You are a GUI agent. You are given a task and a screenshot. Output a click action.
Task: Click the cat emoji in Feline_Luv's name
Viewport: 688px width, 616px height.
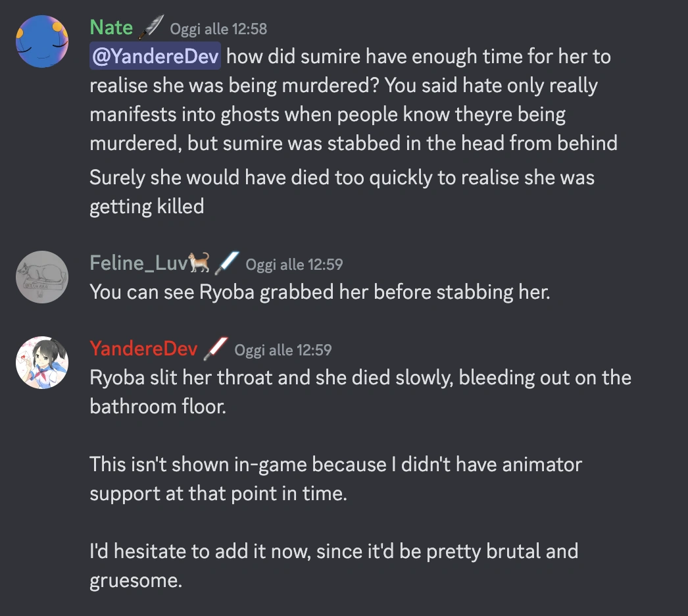click(x=199, y=263)
